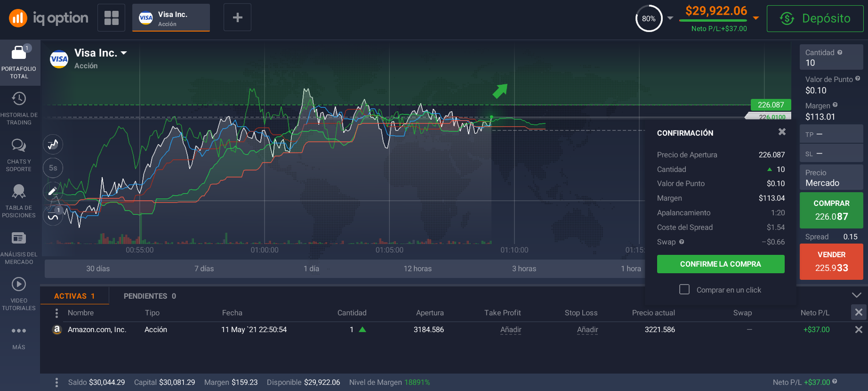Screen dimensions: 868x391
Task: Select the Pendientes tab
Action: pos(150,296)
